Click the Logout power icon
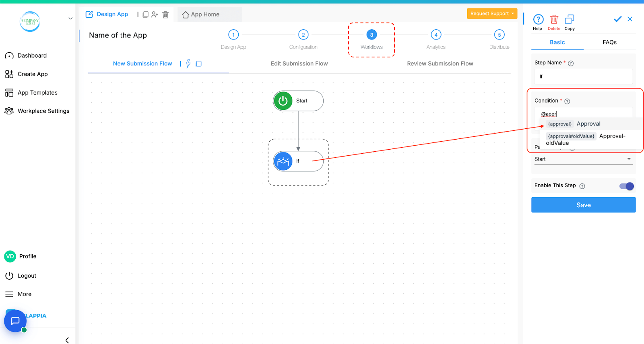 coord(9,276)
